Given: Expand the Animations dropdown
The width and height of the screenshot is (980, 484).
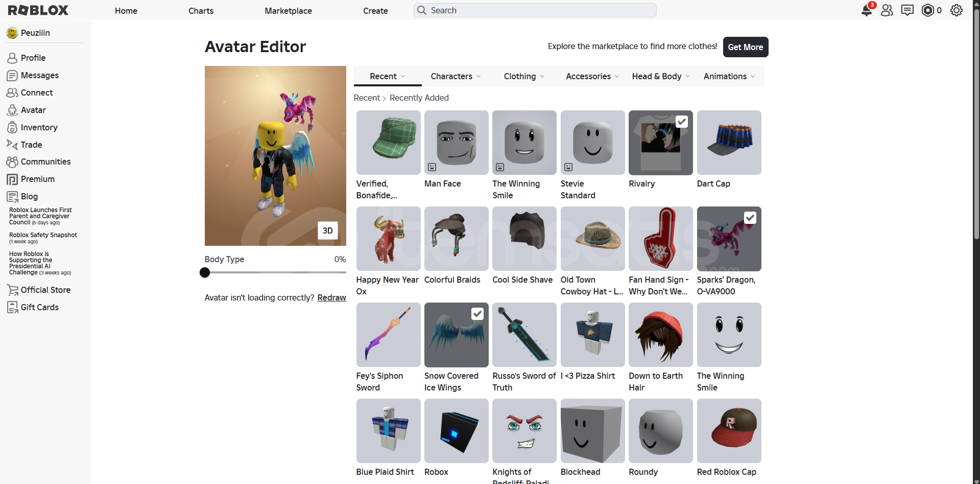Looking at the screenshot, I should click(729, 76).
